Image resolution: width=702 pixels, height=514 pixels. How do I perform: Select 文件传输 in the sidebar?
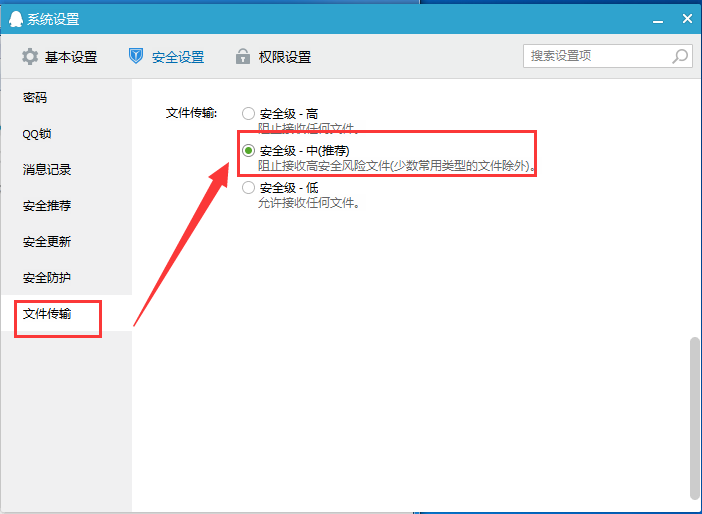[x=66, y=313]
